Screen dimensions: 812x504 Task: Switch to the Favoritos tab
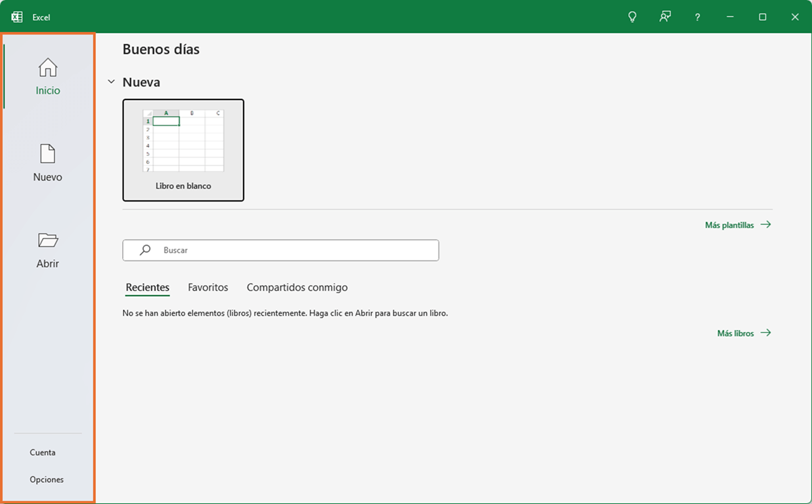208,288
